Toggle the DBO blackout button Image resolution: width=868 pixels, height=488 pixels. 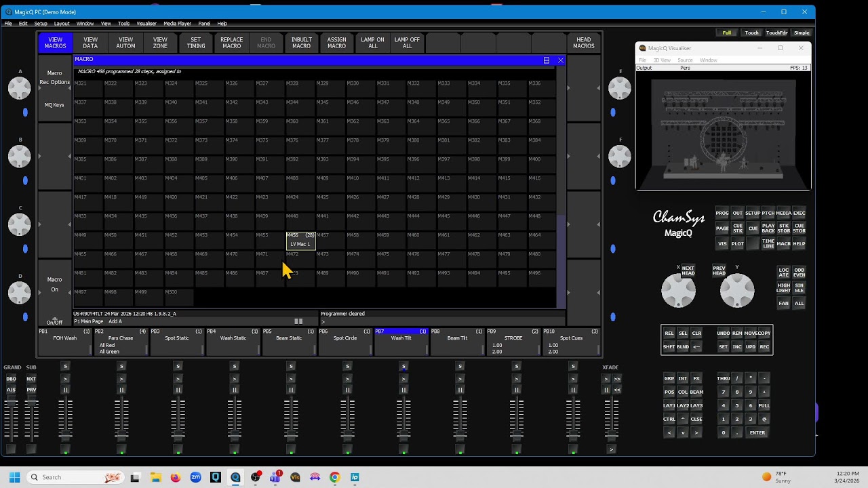tap(11, 379)
